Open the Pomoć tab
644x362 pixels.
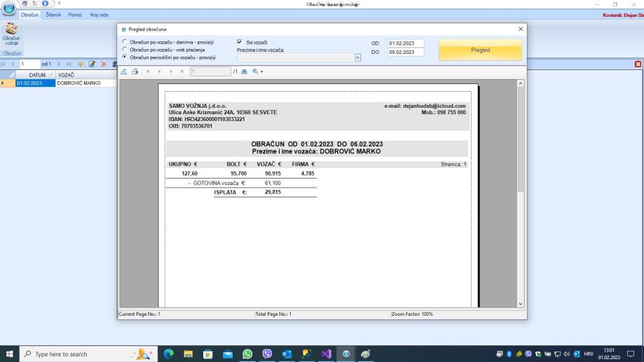[75, 15]
